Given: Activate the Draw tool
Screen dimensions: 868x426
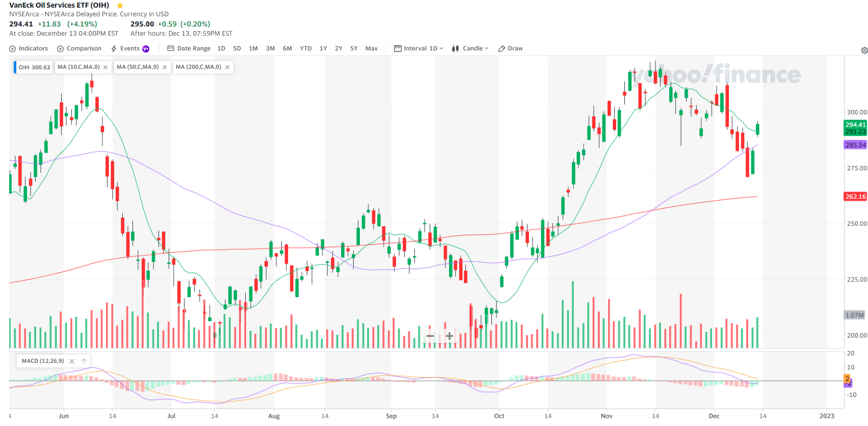Looking at the screenshot, I should pyautogui.click(x=510, y=48).
